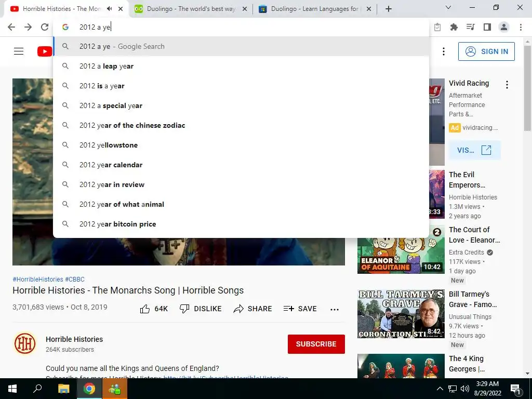Save the video to a playlist
The width and height of the screenshot is (532, 399).
click(x=300, y=309)
